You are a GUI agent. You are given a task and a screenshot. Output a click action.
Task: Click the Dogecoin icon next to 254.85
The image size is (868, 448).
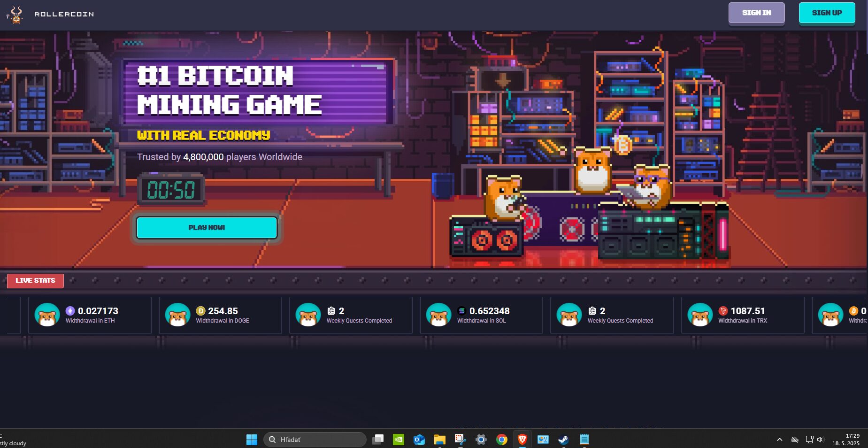pos(200,311)
